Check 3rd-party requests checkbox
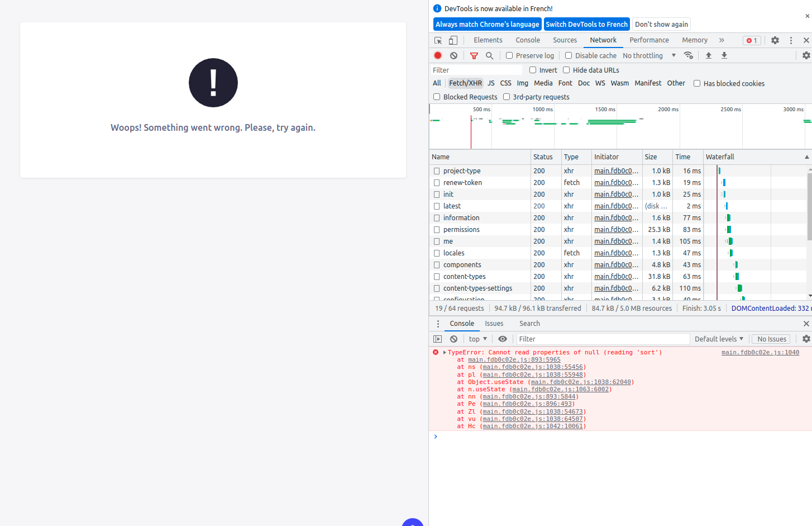Screen dimensions: 812x526 pos(507,97)
